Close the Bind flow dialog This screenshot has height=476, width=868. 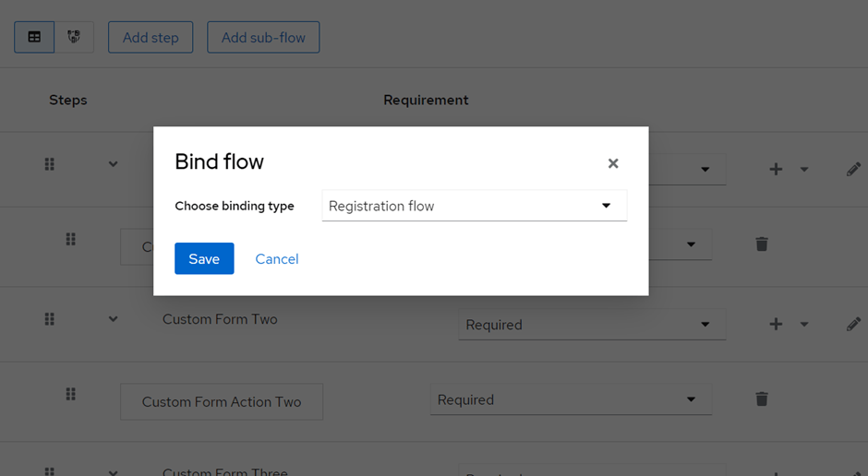coord(613,163)
